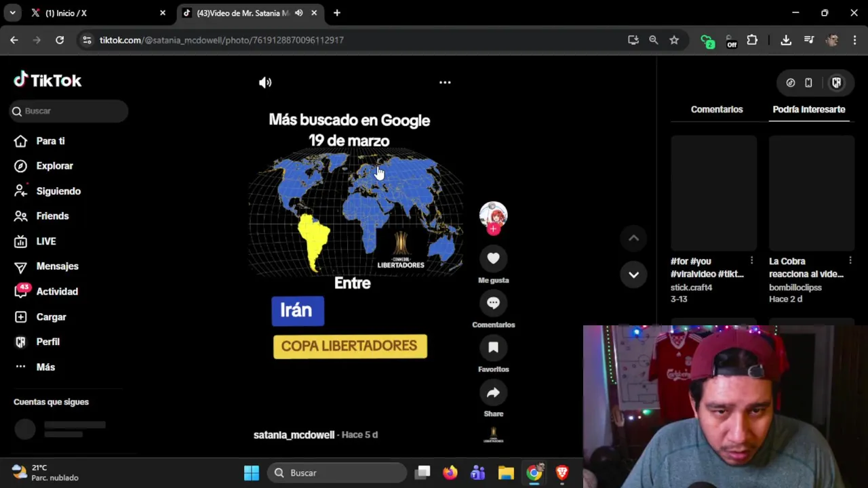This screenshot has width=868, height=488.
Task: Open options for the La Cobra video
Action: tap(850, 261)
